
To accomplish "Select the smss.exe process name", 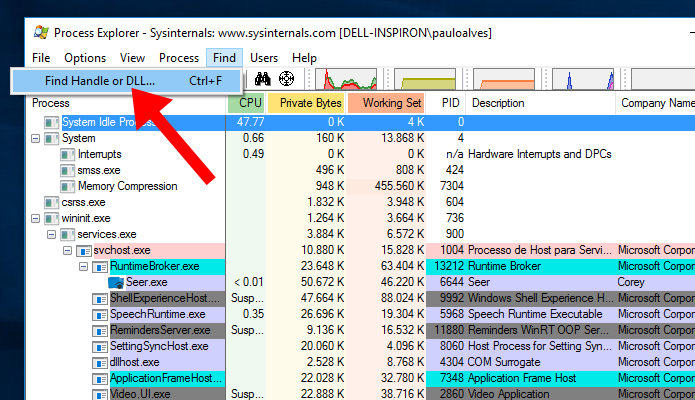I will tap(98, 170).
